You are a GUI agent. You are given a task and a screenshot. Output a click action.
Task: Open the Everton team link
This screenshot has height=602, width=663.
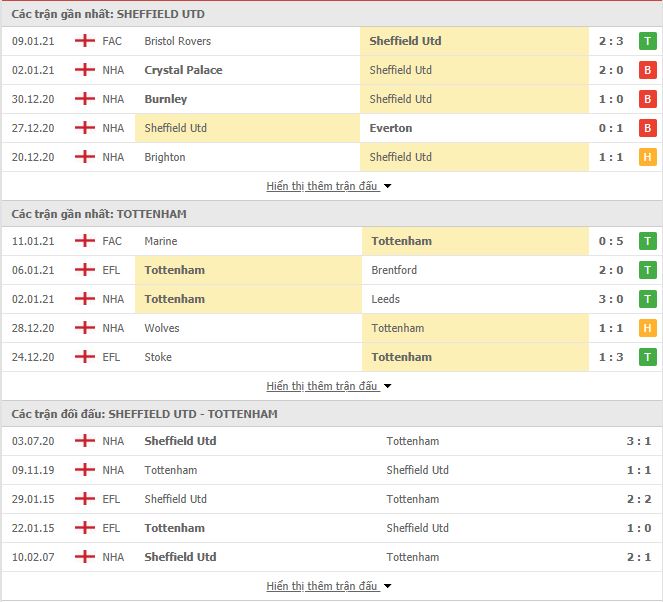click(391, 128)
